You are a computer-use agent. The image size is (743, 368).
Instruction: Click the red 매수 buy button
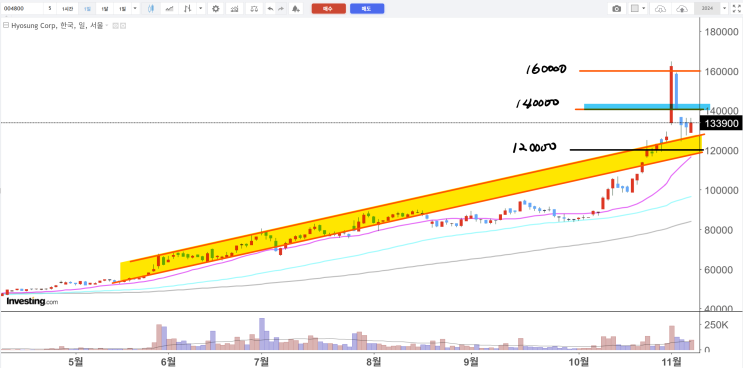[x=328, y=9]
